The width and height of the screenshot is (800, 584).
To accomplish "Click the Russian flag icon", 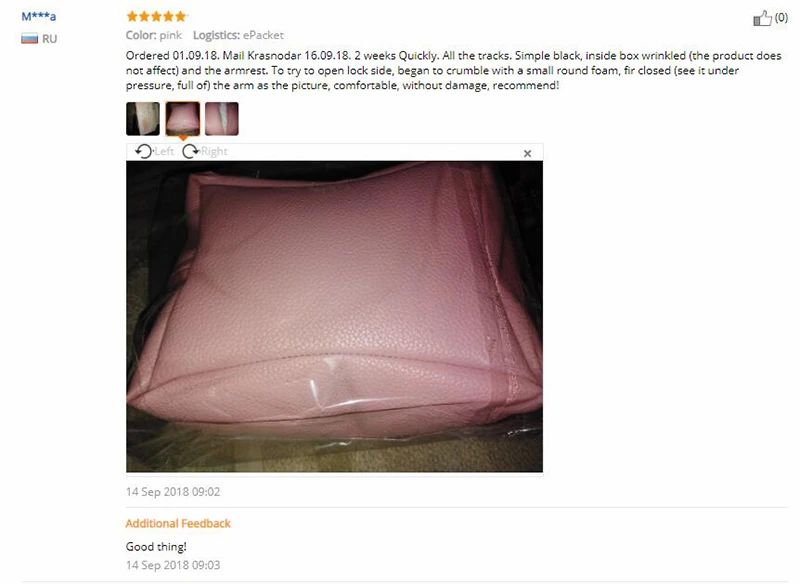I will (x=30, y=39).
